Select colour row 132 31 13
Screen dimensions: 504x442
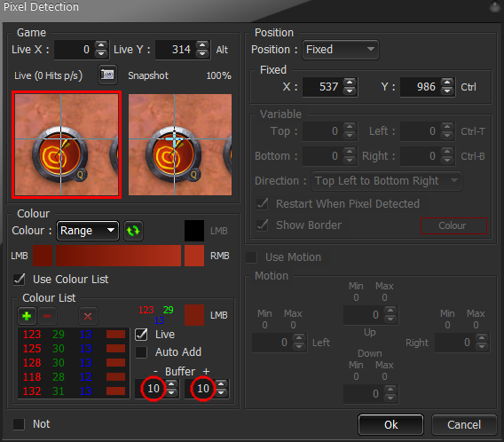(x=74, y=391)
